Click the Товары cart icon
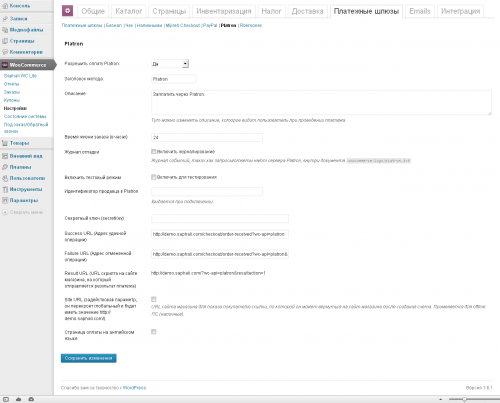The height and width of the screenshot is (403, 500). pyautogui.click(x=5, y=143)
